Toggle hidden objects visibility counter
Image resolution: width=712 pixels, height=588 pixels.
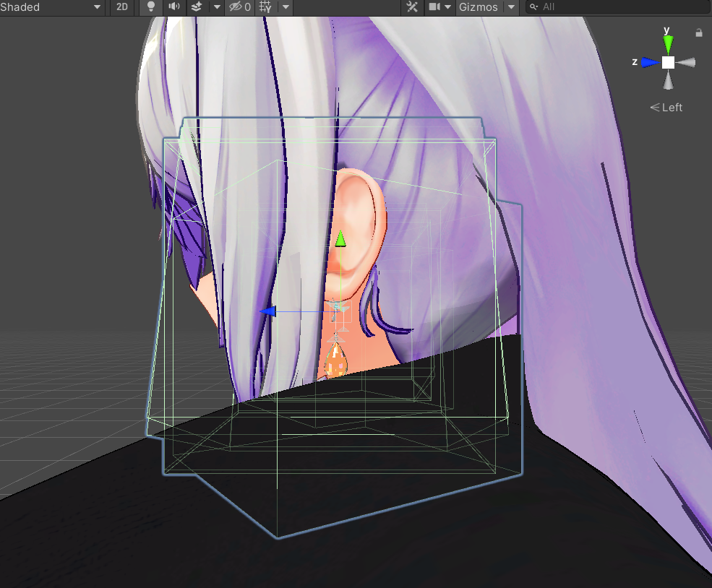[x=240, y=7]
